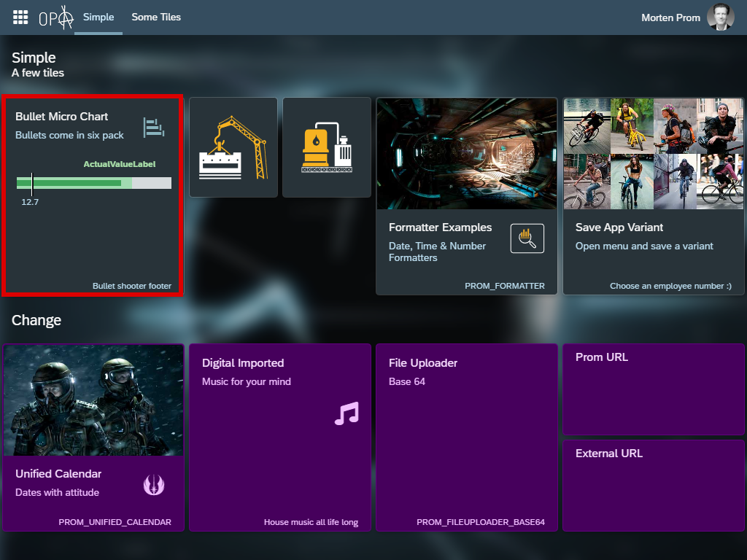Open the app grid launcher icon
This screenshot has height=560, width=747.
[20, 17]
